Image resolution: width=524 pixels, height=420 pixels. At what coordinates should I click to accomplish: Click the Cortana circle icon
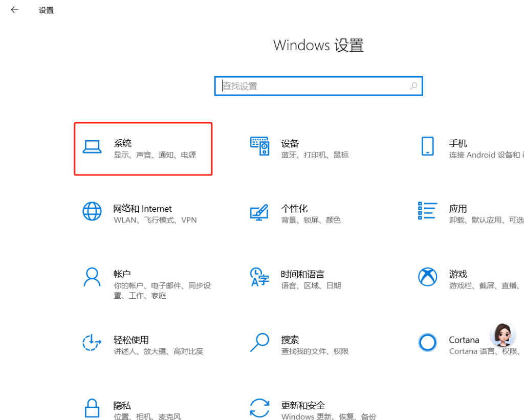click(x=427, y=342)
